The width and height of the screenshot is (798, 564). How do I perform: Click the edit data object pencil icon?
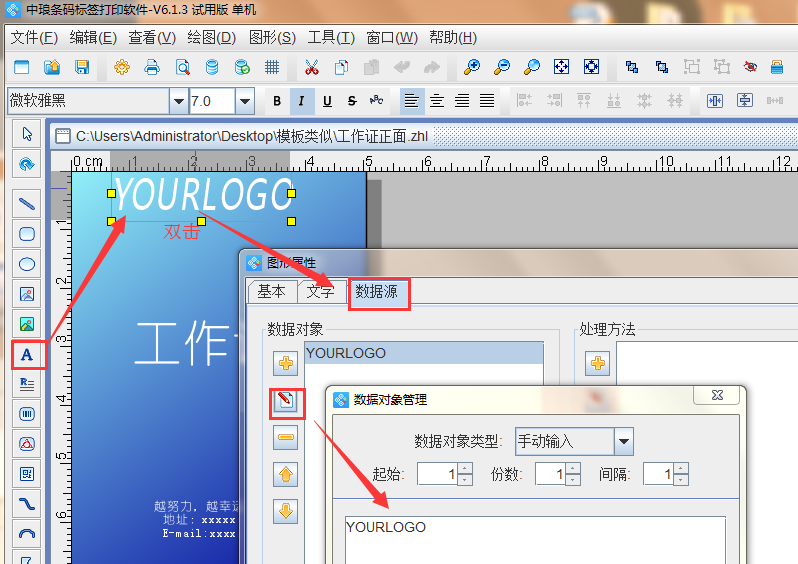286,402
